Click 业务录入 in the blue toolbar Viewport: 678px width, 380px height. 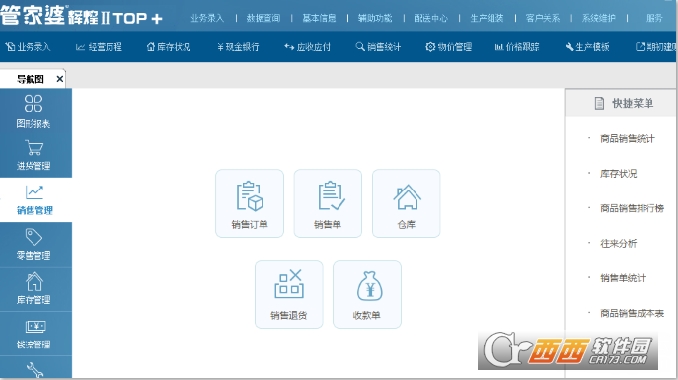click(28, 47)
